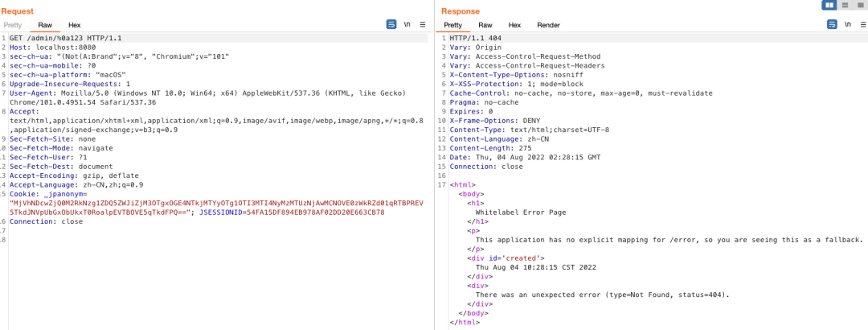868x330 pixels.
Task: Toggle word wrap icon in Response panel
Action: point(832,25)
